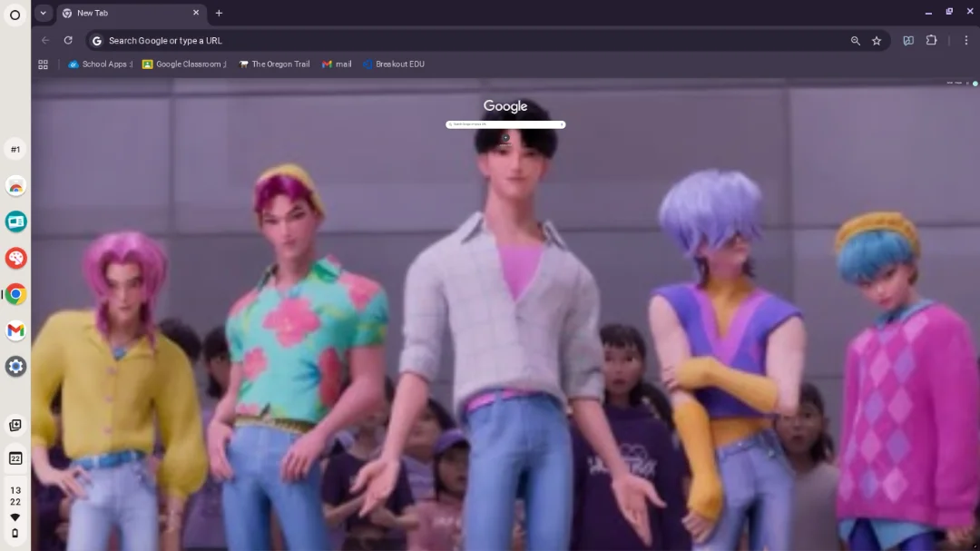Reload the page
Image resolution: width=980 pixels, height=551 pixels.
pos(68,40)
